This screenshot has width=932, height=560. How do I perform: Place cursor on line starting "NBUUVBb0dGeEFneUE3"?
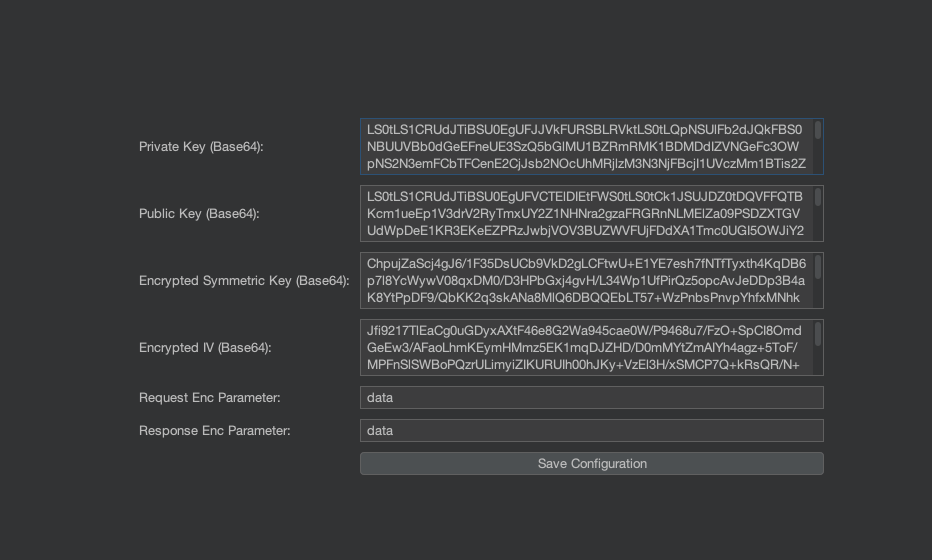(x=583, y=146)
